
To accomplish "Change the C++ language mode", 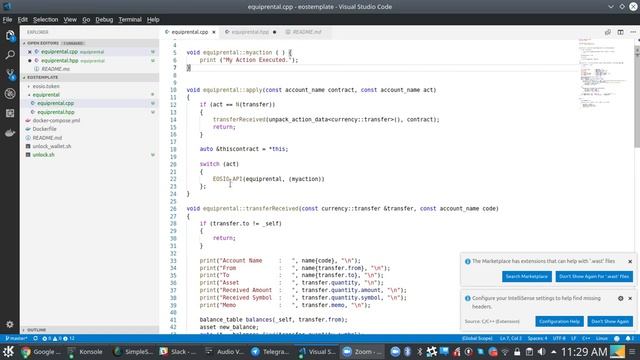I will point(586,338).
